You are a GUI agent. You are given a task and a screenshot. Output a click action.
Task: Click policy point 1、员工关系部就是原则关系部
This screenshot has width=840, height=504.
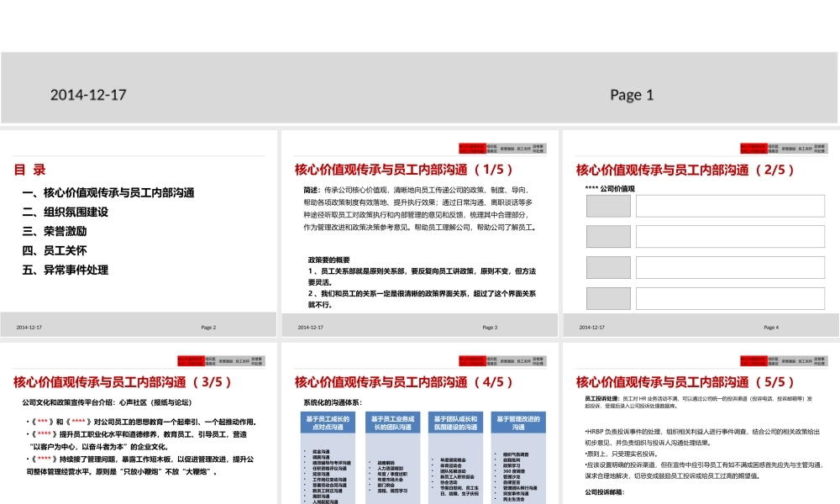(422, 276)
